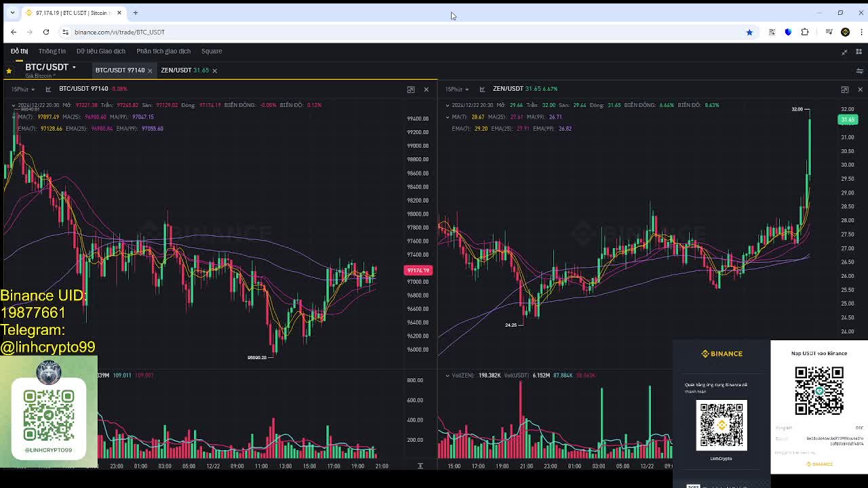Click Vol(USDT) 6.152M label
The width and height of the screenshot is (868, 488).
[526, 375]
